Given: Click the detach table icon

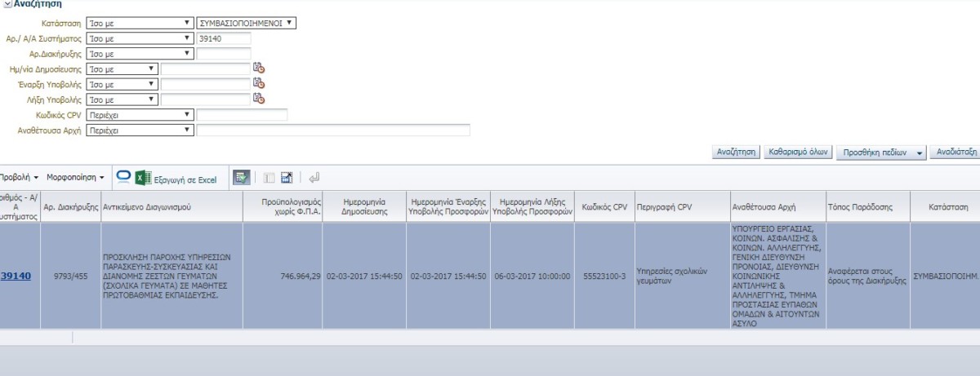Looking at the screenshot, I should tap(287, 177).
